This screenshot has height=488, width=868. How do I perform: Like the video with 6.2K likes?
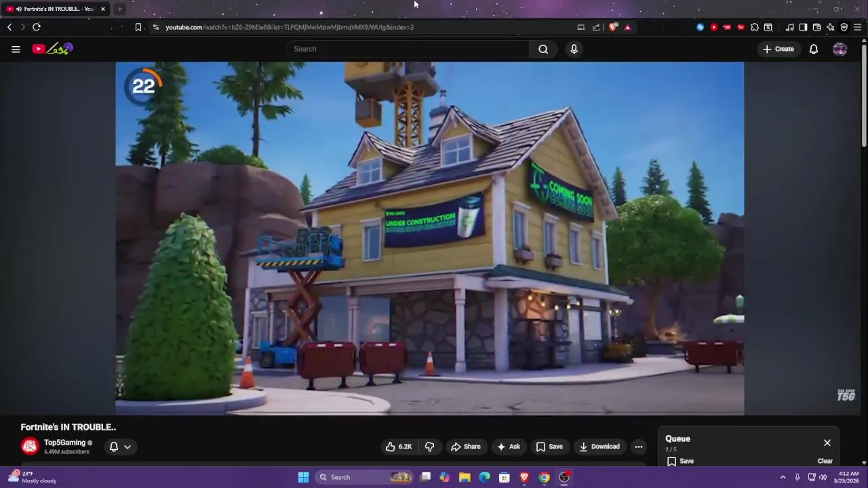[x=399, y=447]
